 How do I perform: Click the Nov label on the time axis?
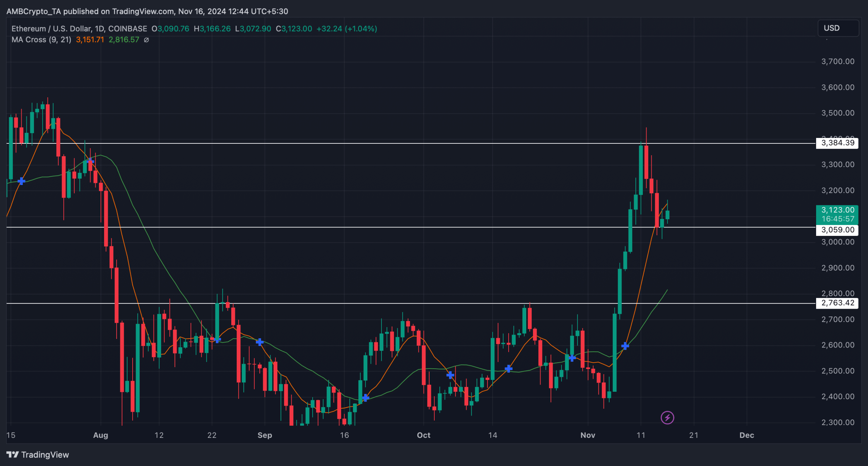point(588,435)
